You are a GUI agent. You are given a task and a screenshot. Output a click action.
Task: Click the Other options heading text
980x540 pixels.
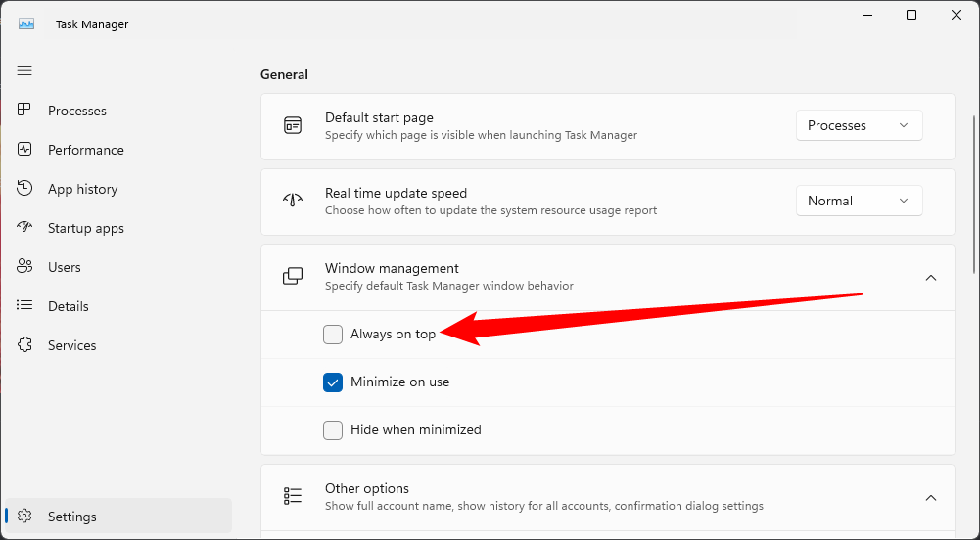(x=367, y=488)
